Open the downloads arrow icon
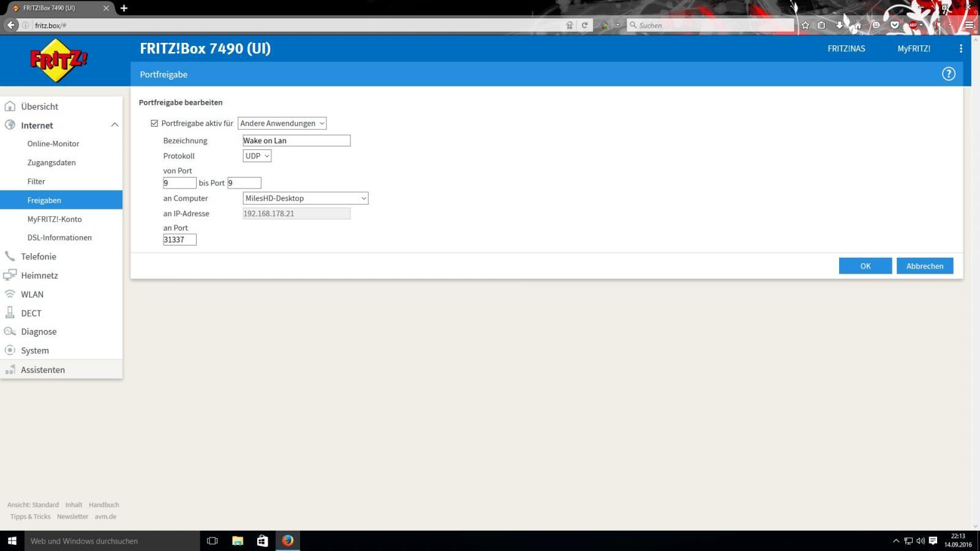980x551 pixels. 840,25
